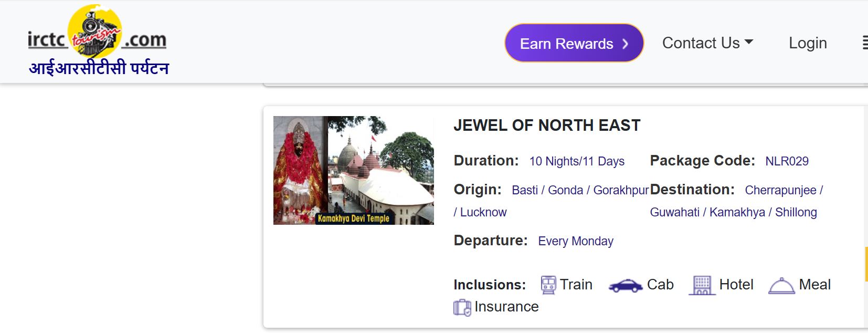868x333 pixels.
Task: Open the JEWEL OF NORTH EAST package
Action: 547,125
